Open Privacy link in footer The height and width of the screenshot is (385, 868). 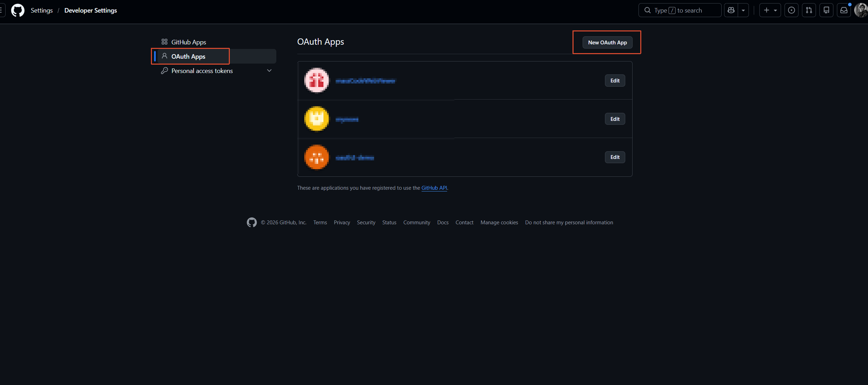342,223
